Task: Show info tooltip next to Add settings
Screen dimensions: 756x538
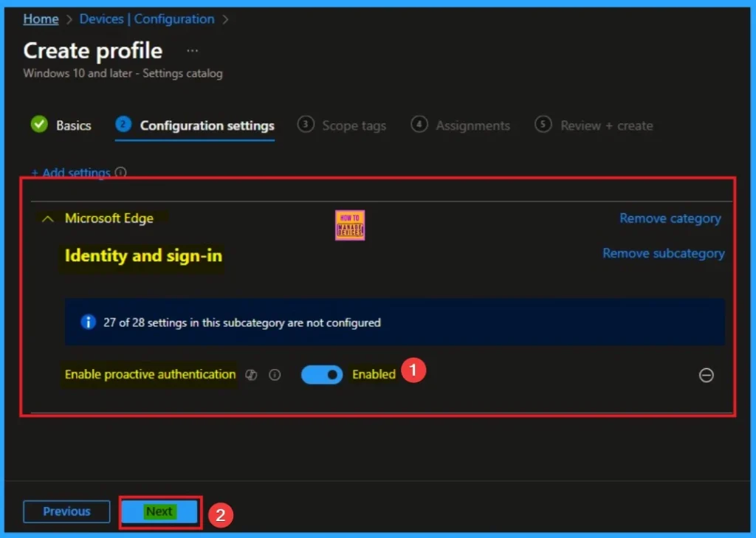Action: click(x=121, y=172)
